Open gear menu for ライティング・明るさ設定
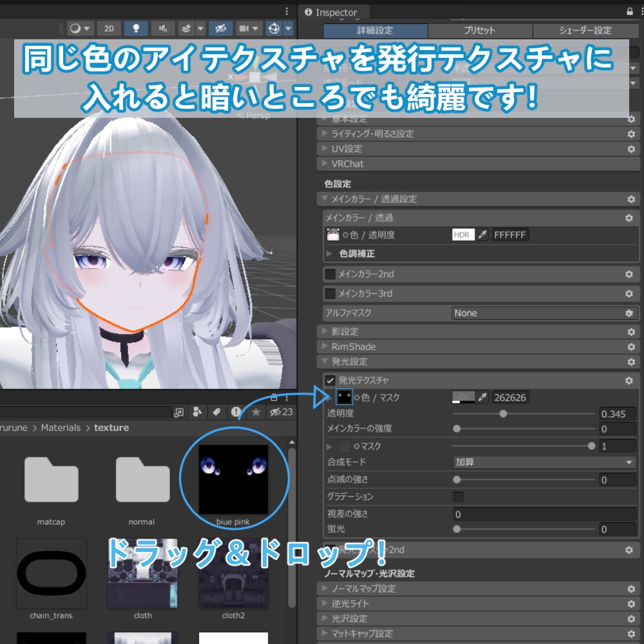Image resolution: width=644 pixels, height=644 pixels. click(x=631, y=134)
